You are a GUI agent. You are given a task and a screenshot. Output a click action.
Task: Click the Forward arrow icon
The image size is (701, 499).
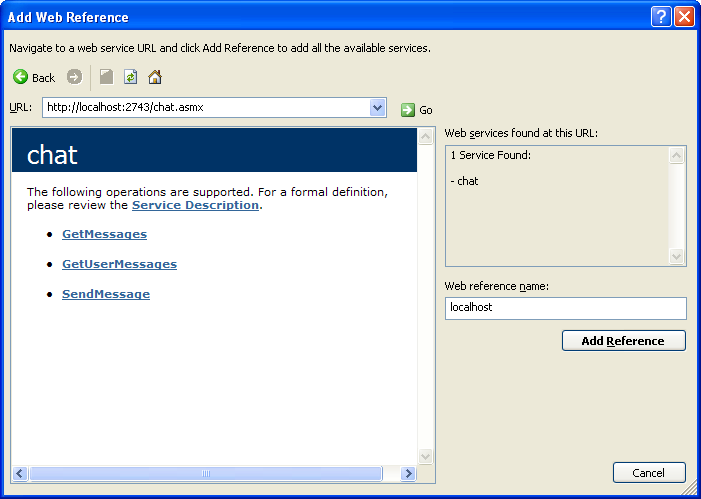click(x=74, y=77)
